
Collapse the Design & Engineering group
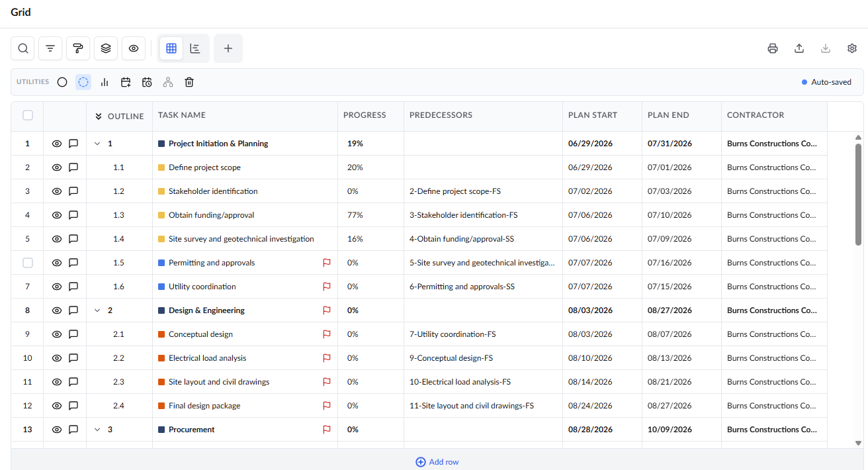pyautogui.click(x=97, y=310)
